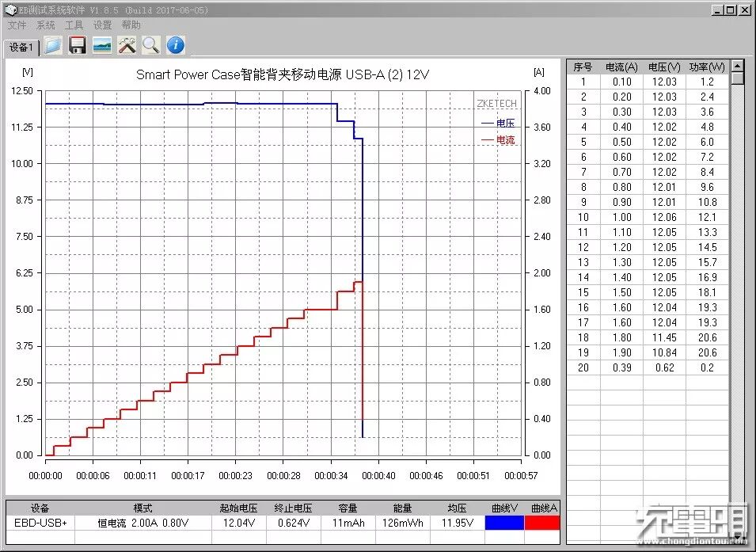Click current cell 0.50 in row 5
The height and width of the screenshot is (552, 756).
(x=622, y=143)
